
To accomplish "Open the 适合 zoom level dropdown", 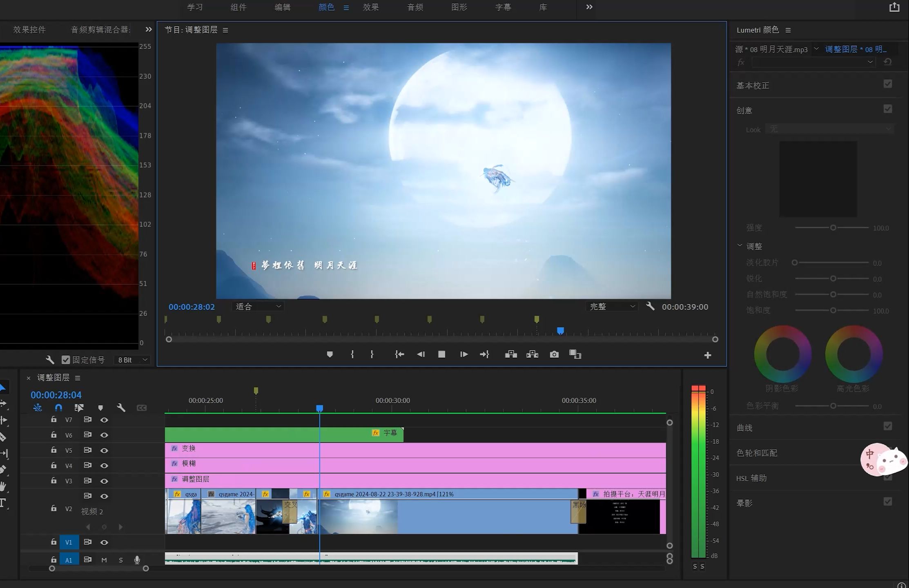I will (258, 306).
